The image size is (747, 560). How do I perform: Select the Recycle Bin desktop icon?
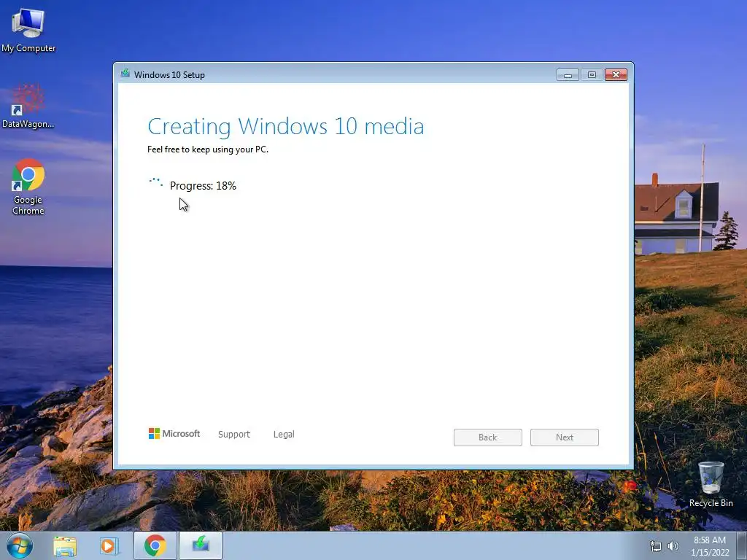711,484
